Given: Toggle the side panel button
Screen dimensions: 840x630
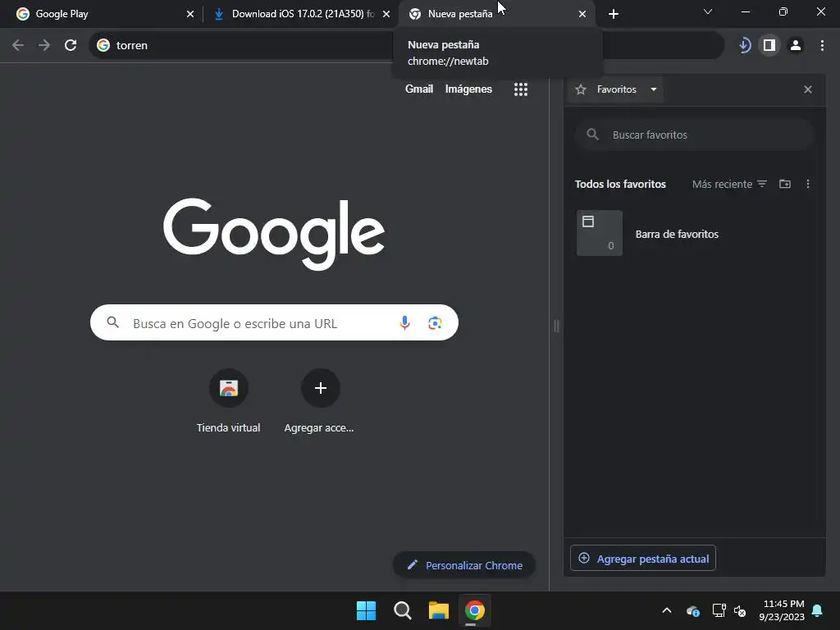Looking at the screenshot, I should tap(769, 46).
